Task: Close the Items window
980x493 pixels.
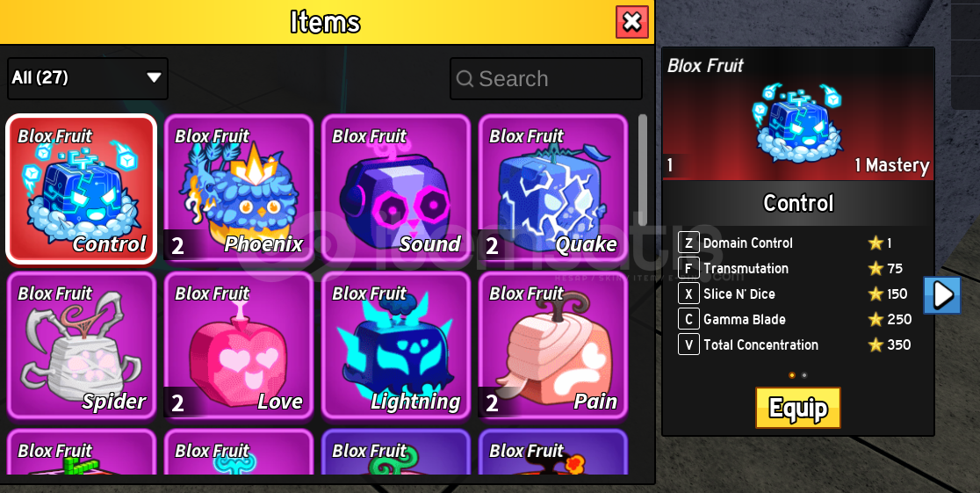Action: click(632, 22)
